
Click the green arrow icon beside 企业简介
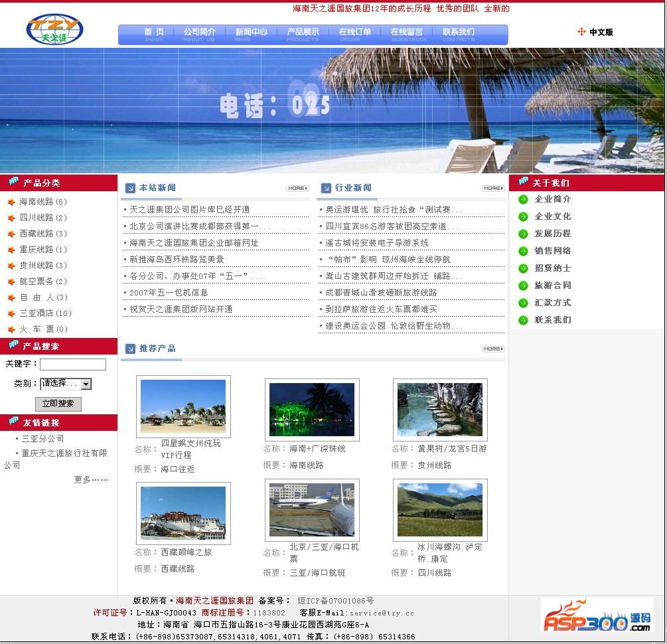point(523,199)
